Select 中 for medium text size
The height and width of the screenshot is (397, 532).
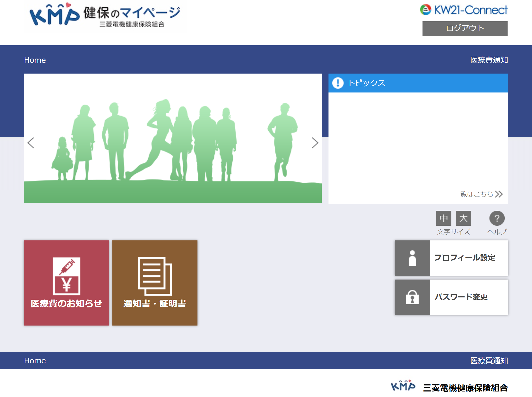click(x=444, y=218)
